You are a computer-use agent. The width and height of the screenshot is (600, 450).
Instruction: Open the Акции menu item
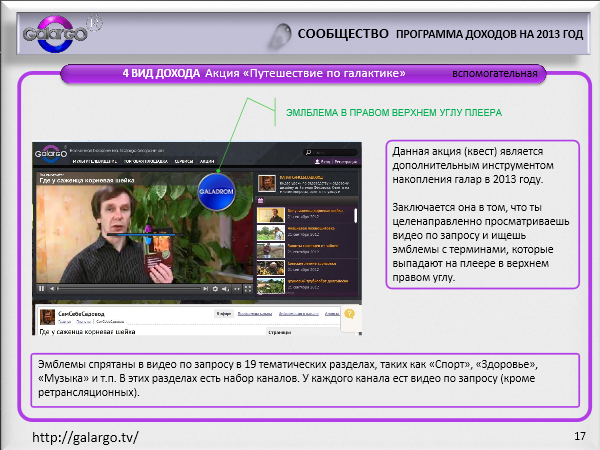[x=207, y=161]
